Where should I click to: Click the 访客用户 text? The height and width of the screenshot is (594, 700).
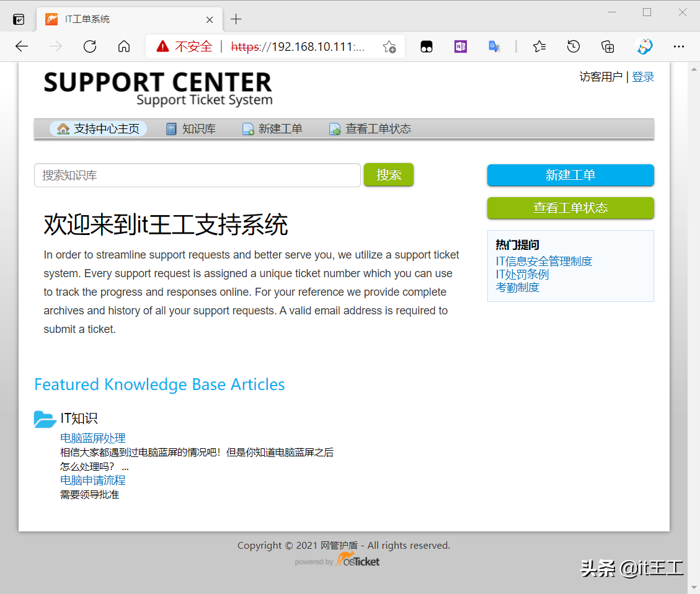tap(601, 77)
